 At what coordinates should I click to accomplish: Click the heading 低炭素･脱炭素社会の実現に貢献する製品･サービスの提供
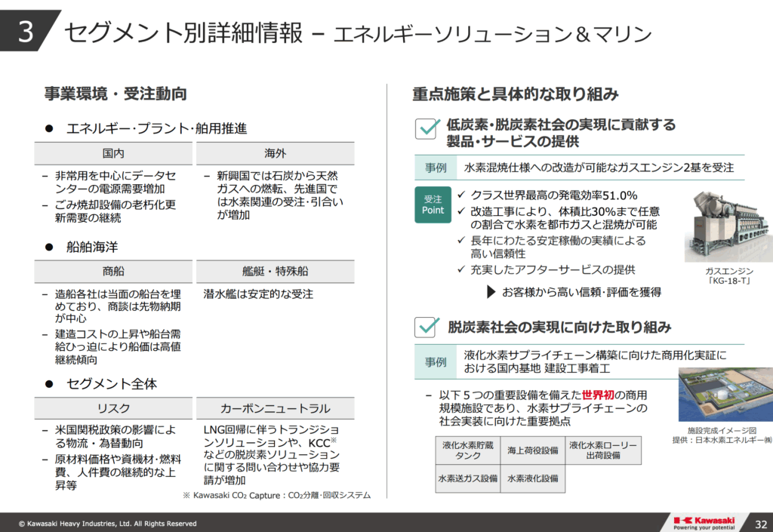coord(561,133)
